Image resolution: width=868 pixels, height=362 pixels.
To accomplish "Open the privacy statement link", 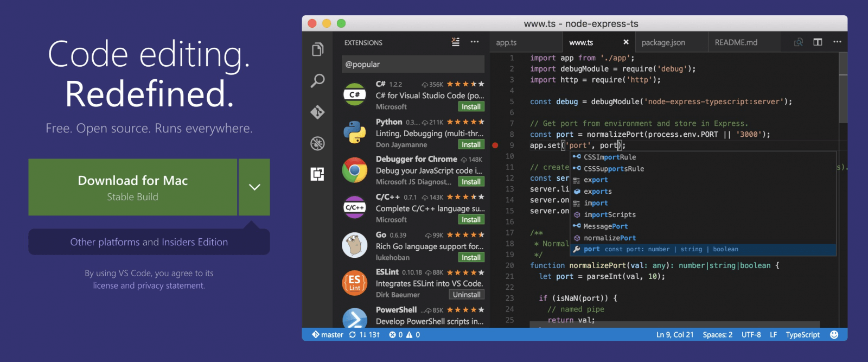I will [171, 285].
